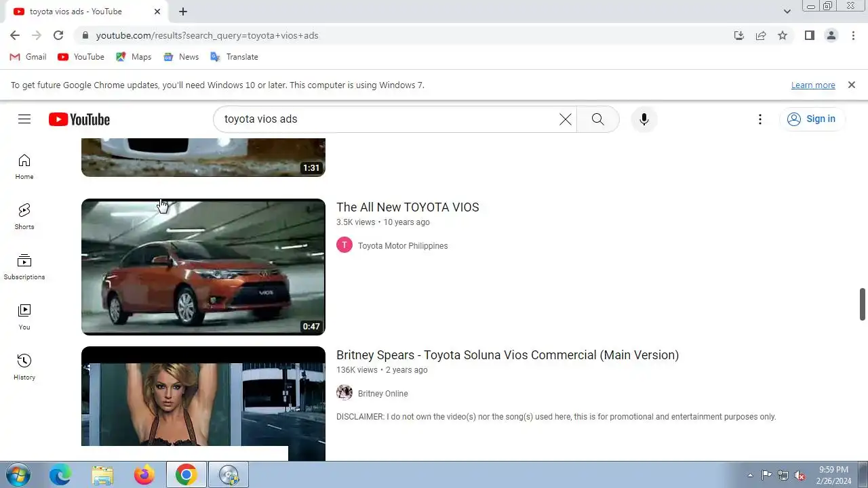868x488 pixels.
Task: Open Shorts in the sidebar
Action: tap(24, 217)
